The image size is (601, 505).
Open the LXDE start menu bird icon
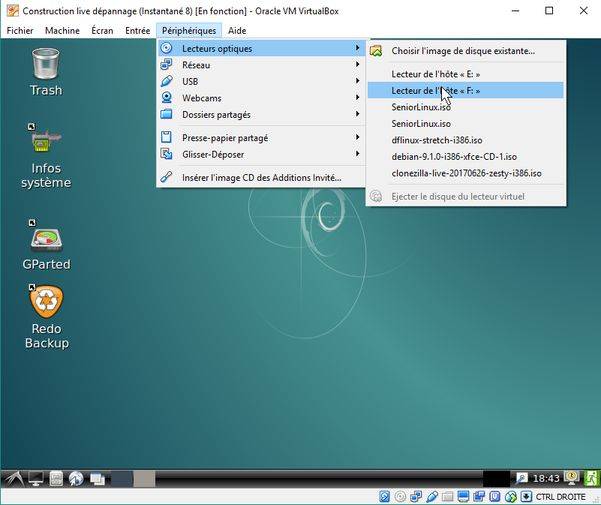[13, 479]
